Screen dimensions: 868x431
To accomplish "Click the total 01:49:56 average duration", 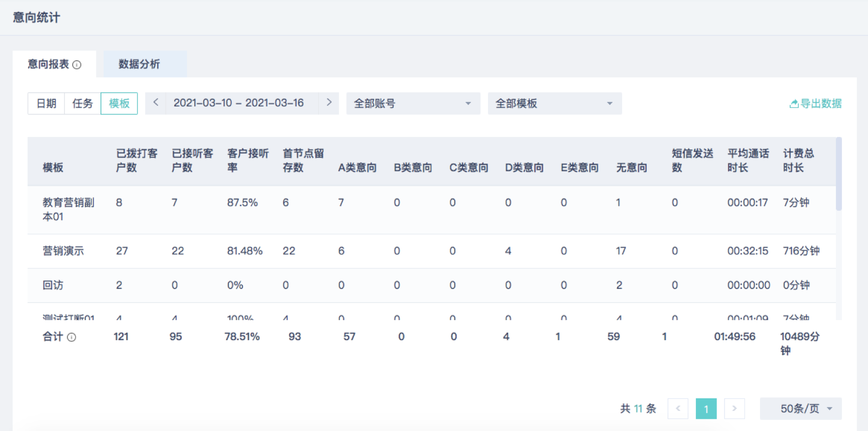I will (x=735, y=337).
